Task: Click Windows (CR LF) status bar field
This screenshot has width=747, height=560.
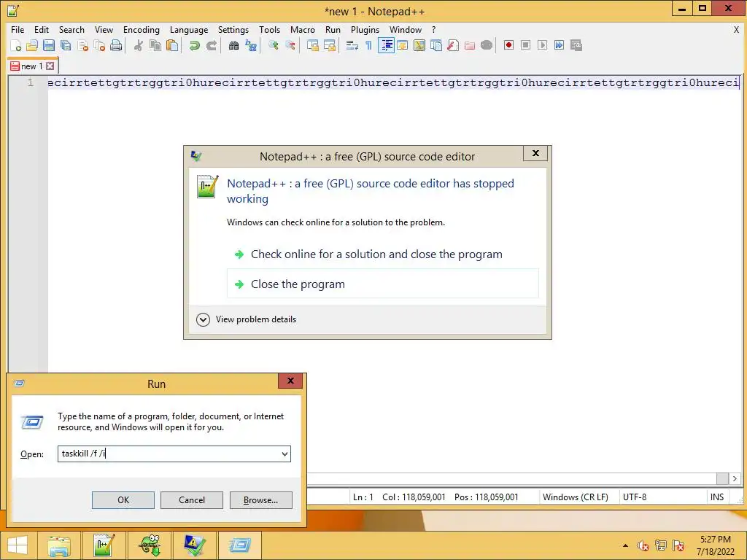Action: (x=575, y=497)
